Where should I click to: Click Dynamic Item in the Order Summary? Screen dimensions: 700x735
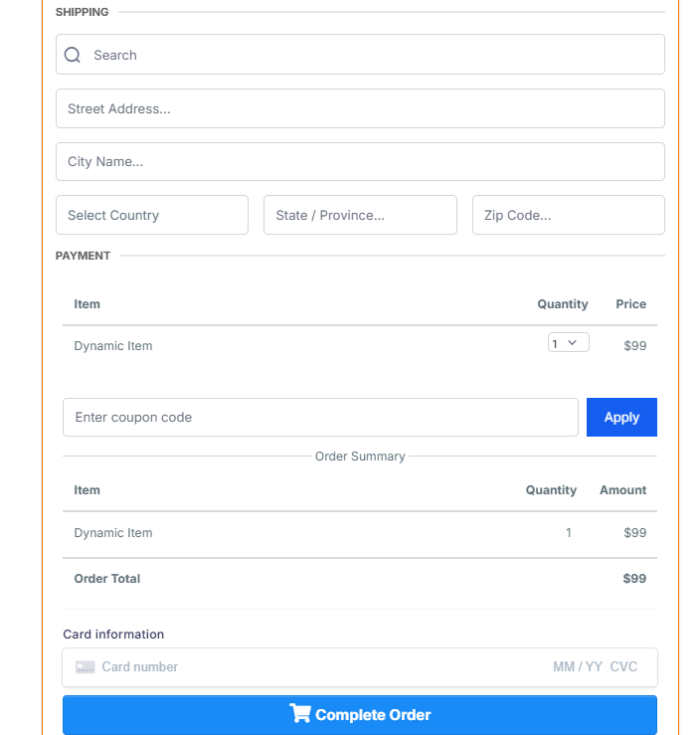pyautogui.click(x=113, y=533)
